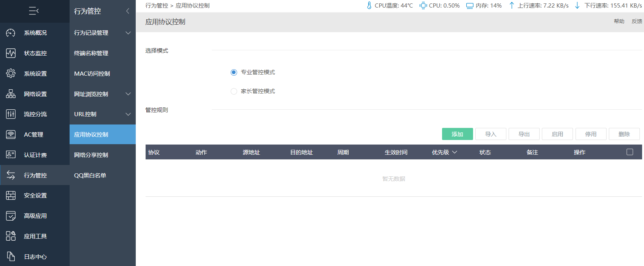644x266 pixels.
Task: Click the 系统设置 gear icon
Action: 11,73
